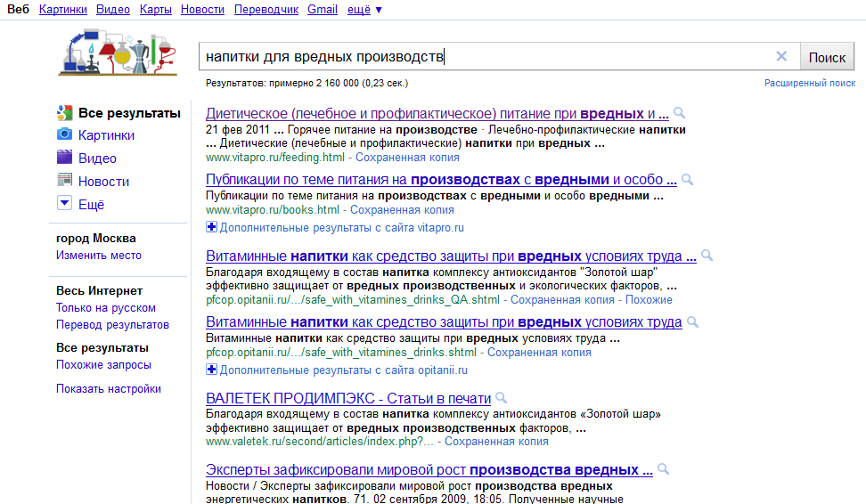The width and height of the screenshot is (866, 504).
Task: Click Дополнительные результаты с сайта opitanii.ru text
Action: coord(343,370)
